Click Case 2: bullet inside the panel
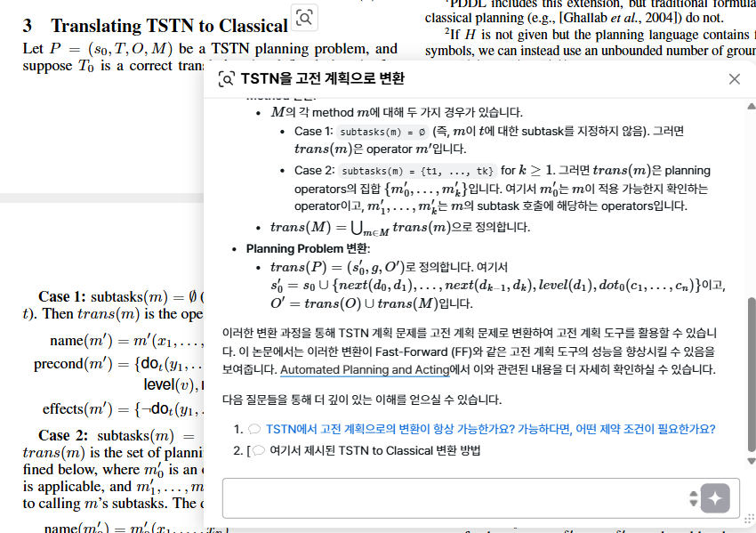 pyautogui.click(x=314, y=170)
